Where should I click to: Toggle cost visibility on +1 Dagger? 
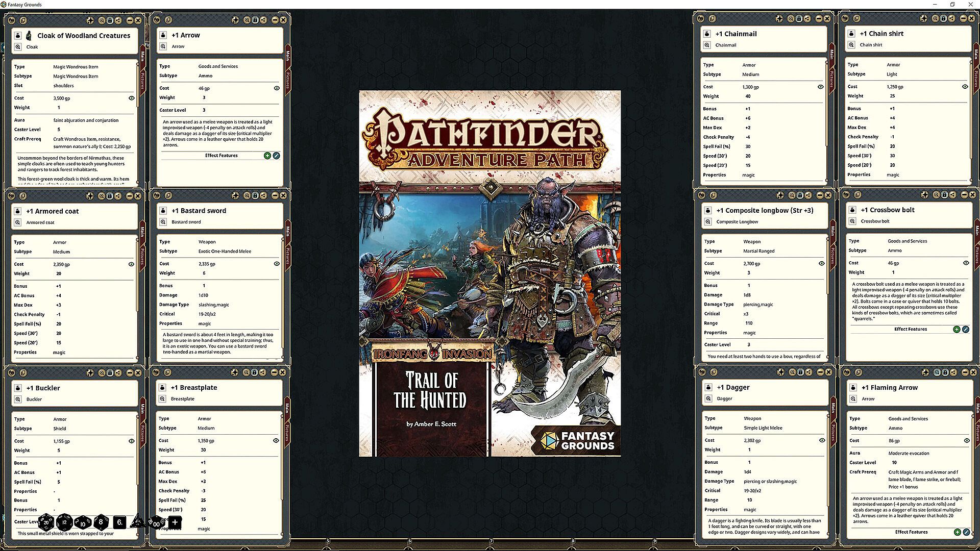[822, 440]
